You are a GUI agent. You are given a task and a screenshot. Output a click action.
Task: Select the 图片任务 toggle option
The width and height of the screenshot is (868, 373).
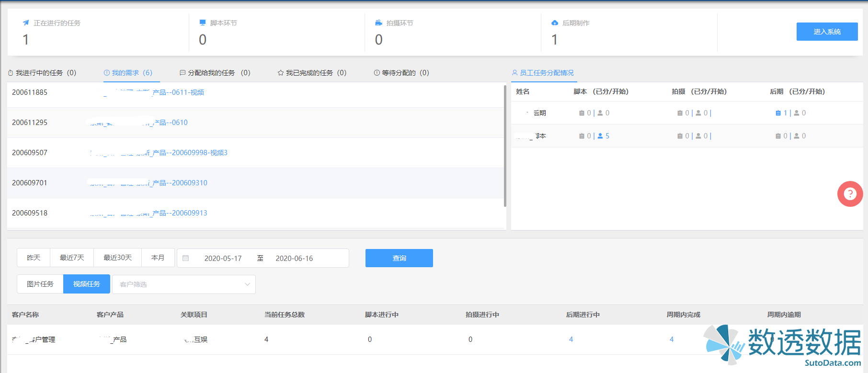point(40,284)
